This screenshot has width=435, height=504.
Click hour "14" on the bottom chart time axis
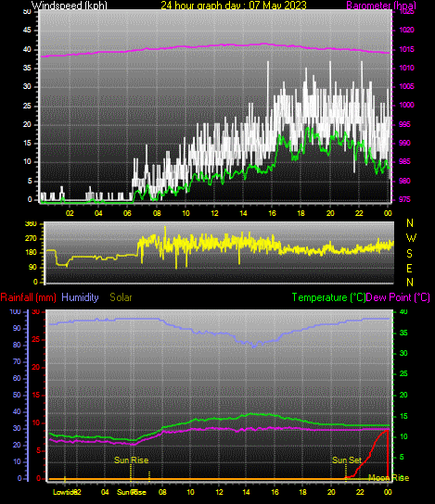[246, 492]
